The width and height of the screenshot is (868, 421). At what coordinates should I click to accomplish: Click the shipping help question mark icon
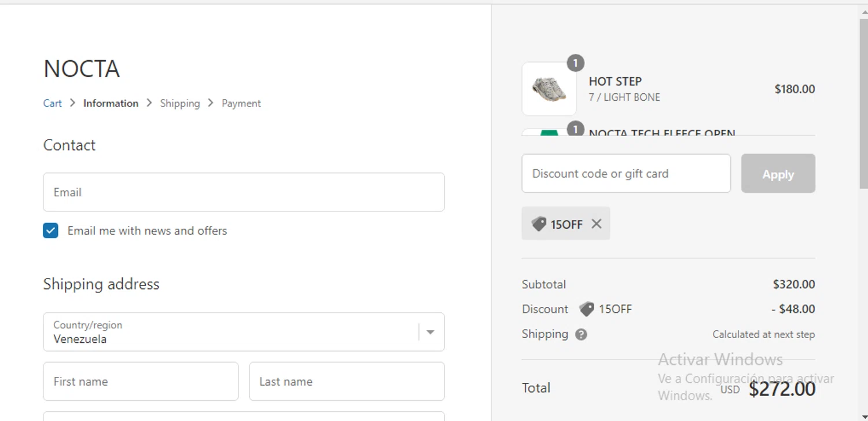(x=581, y=335)
